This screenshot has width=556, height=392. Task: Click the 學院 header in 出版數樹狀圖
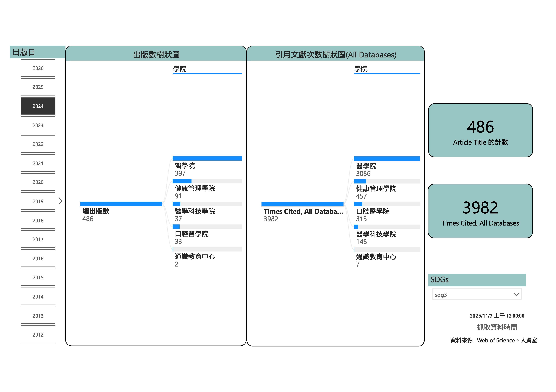180,69
